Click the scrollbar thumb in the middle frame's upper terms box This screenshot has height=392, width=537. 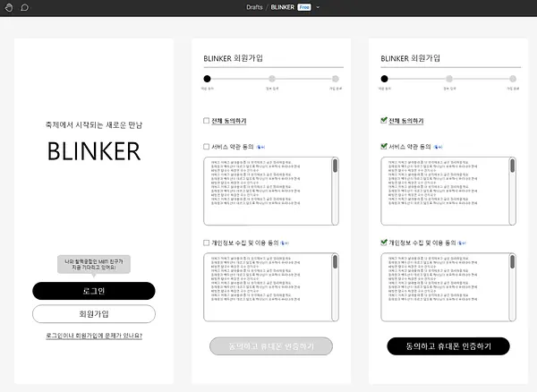click(x=335, y=166)
